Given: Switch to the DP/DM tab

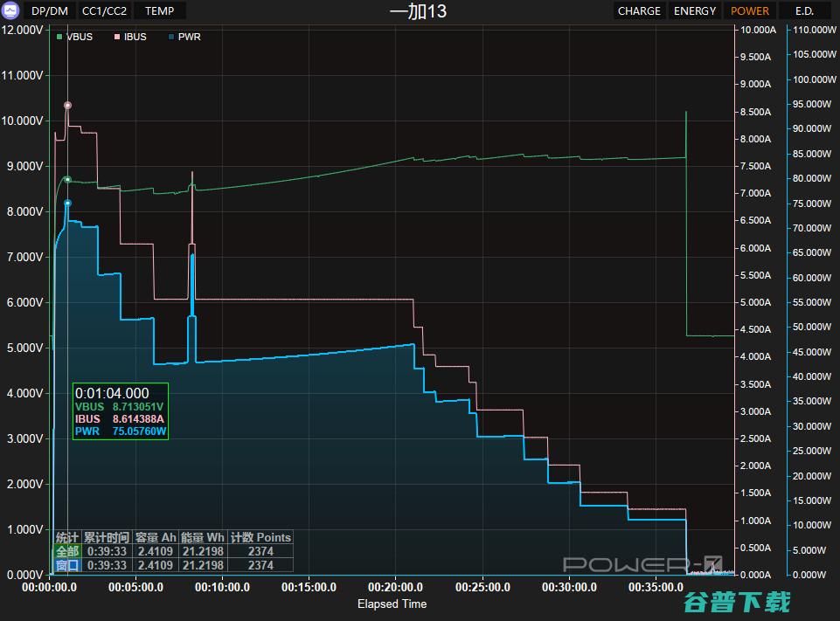Looking at the screenshot, I should coord(49,10).
